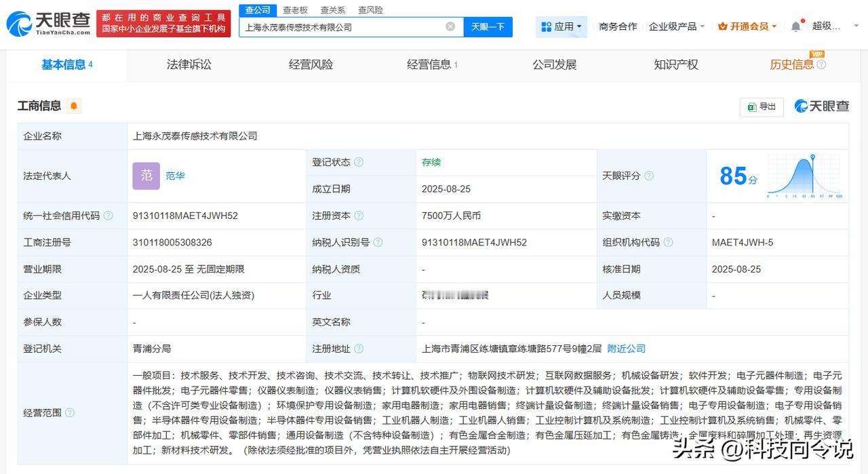Viewport: 868px width, 474px height.
Task: Click the 85分 score distribution chart
Action: coord(805,176)
